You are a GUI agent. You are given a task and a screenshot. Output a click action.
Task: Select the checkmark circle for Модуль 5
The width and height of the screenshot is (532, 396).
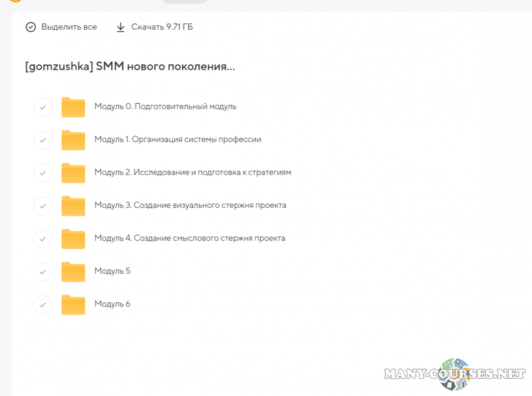pyautogui.click(x=43, y=271)
